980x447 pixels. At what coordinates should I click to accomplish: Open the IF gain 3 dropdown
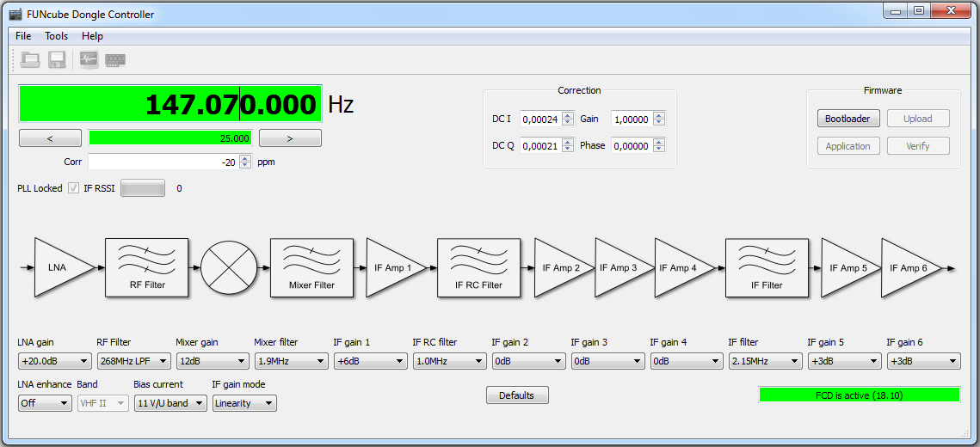click(607, 361)
